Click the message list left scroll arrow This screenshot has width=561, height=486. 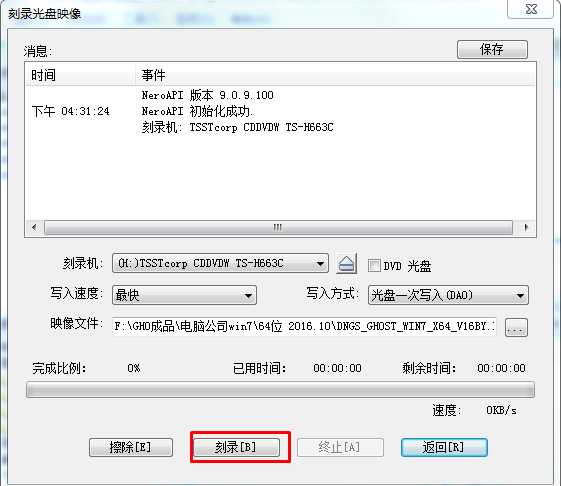34,227
